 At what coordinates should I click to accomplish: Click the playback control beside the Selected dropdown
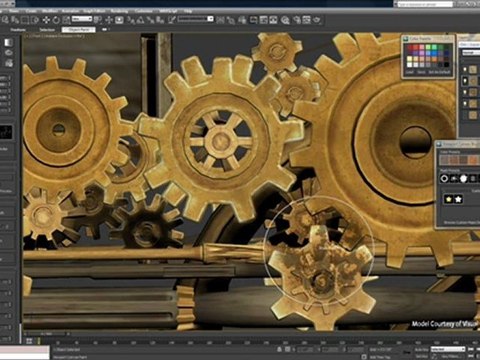(471, 349)
